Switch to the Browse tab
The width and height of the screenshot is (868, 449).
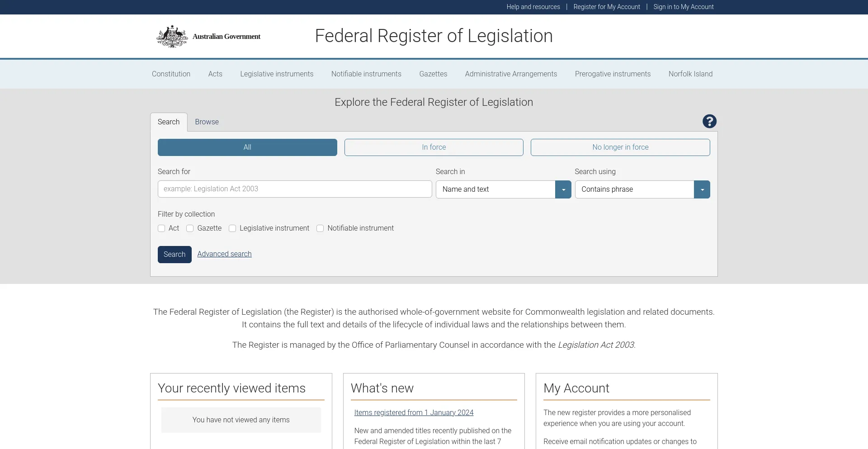[207, 122]
